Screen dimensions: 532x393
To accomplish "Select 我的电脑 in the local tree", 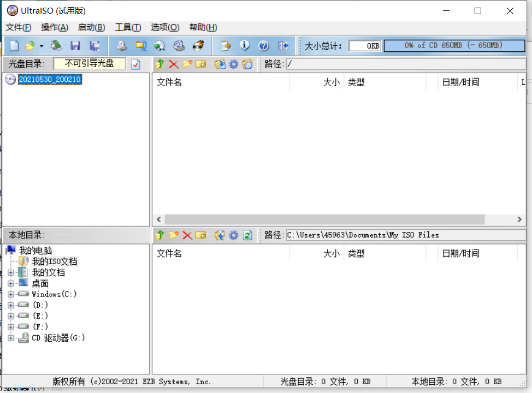I will click(36, 251).
